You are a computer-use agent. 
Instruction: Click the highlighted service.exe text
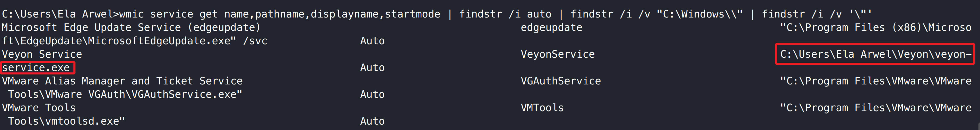tap(36, 68)
